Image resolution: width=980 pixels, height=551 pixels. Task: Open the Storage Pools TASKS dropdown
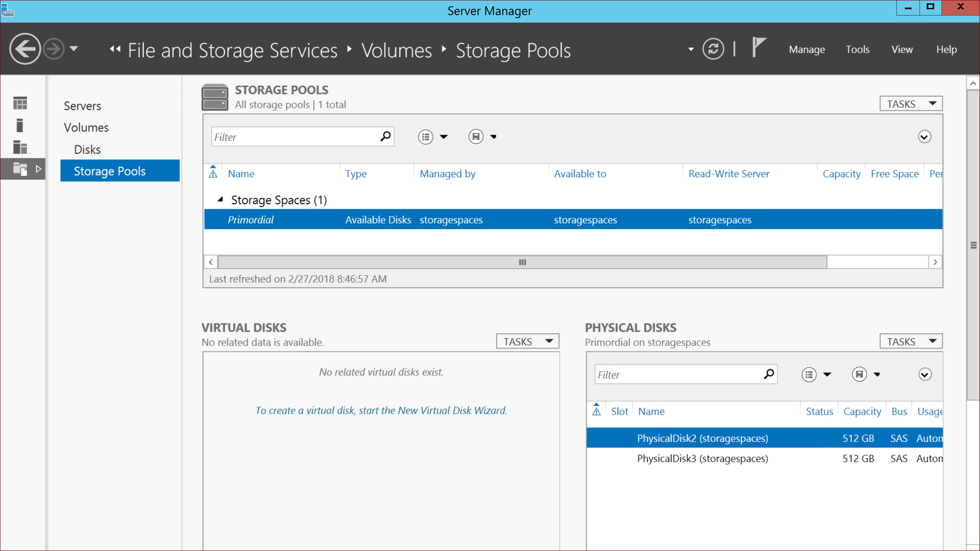911,104
